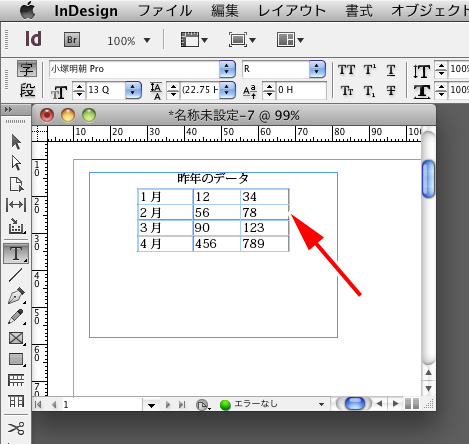
Task: Toggle All Caps TT formatting
Action: (x=347, y=70)
